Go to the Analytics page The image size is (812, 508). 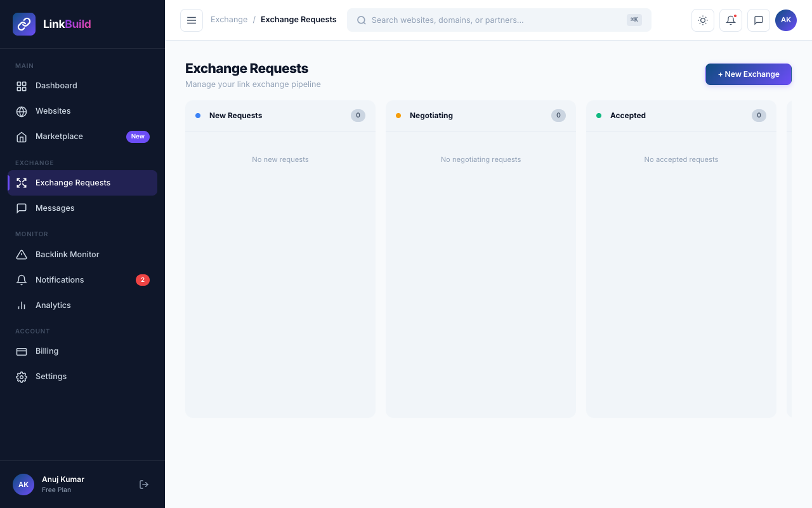coord(82,305)
